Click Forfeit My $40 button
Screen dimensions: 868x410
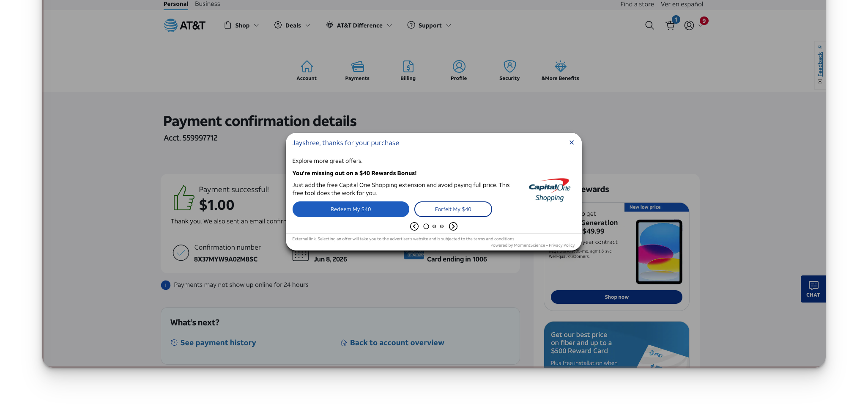coord(453,209)
